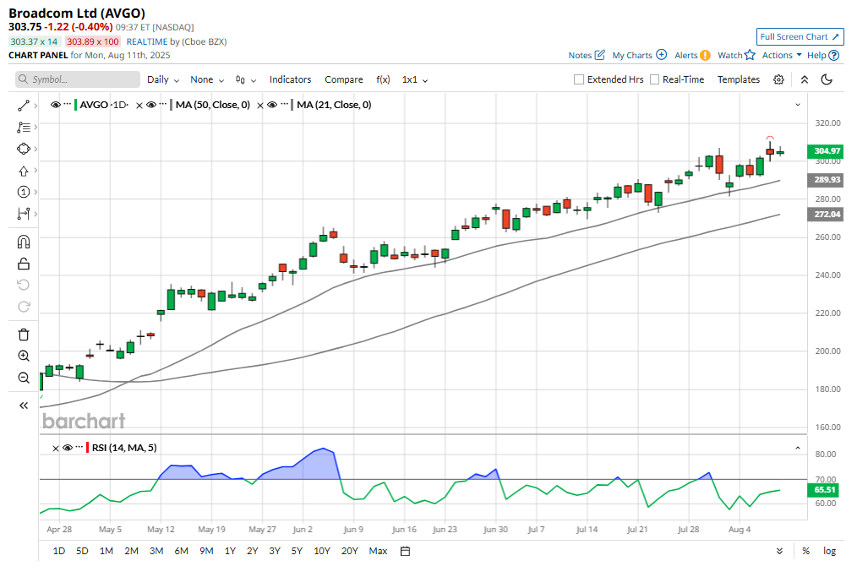
Task: Select the 3M time range
Action: point(156,551)
